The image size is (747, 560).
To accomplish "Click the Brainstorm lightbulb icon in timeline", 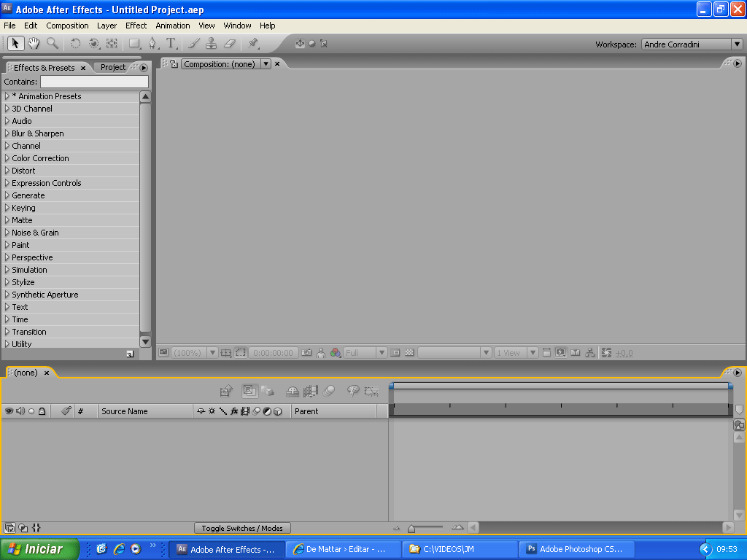I will [353, 392].
